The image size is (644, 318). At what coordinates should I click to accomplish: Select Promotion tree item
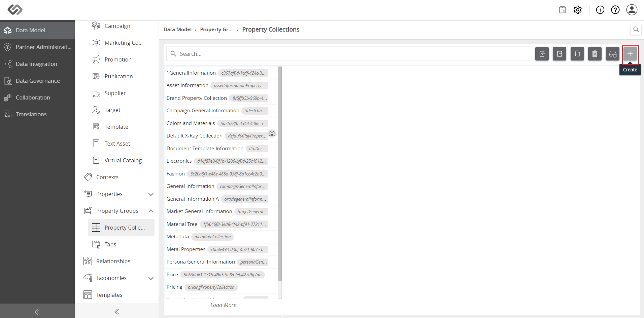[x=121, y=59]
